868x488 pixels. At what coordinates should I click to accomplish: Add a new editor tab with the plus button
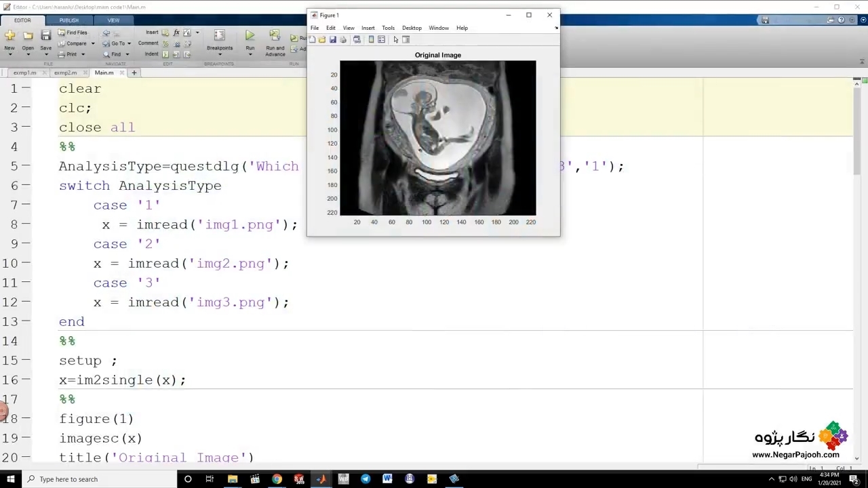tap(134, 73)
